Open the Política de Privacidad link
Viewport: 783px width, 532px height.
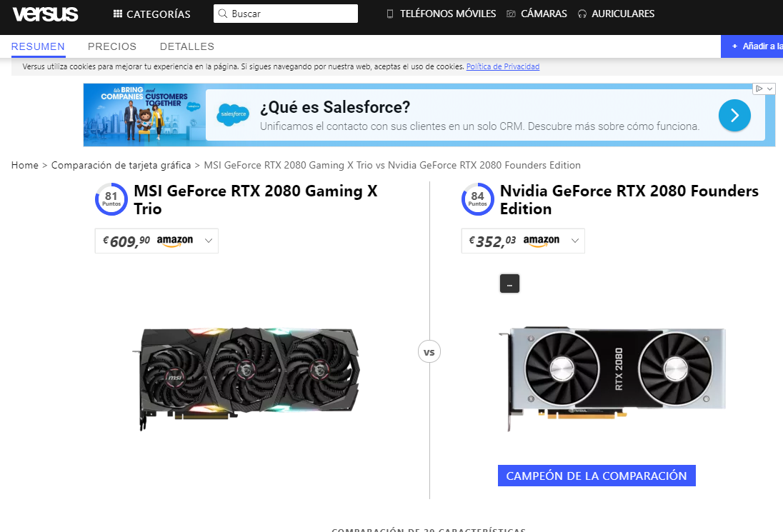click(503, 66)
